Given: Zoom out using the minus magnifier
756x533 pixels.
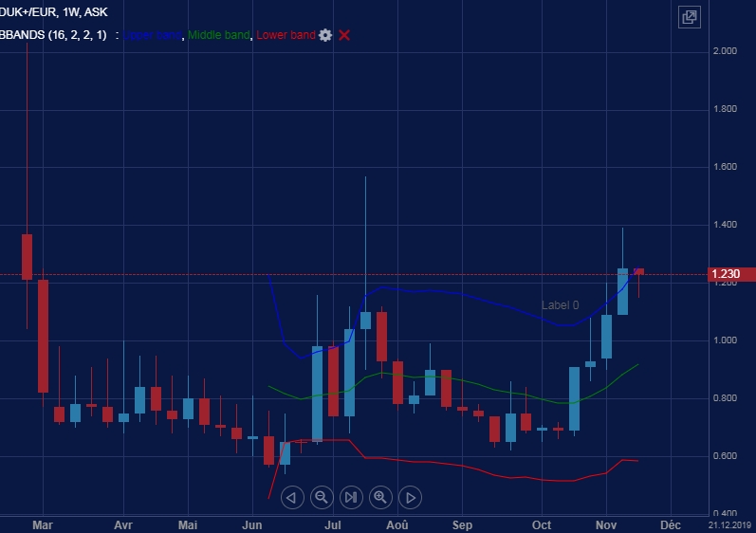Looking at the screenshot, I should 321,496.
